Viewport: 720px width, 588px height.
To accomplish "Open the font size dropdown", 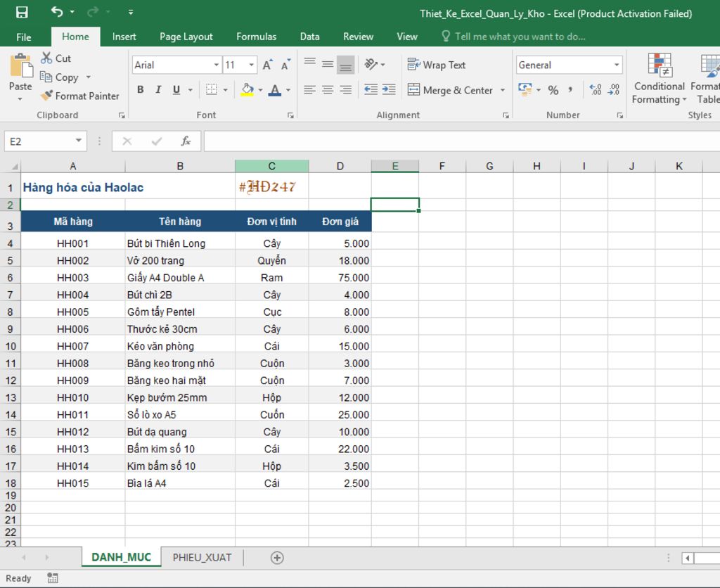I will click(x=252, y=65).
